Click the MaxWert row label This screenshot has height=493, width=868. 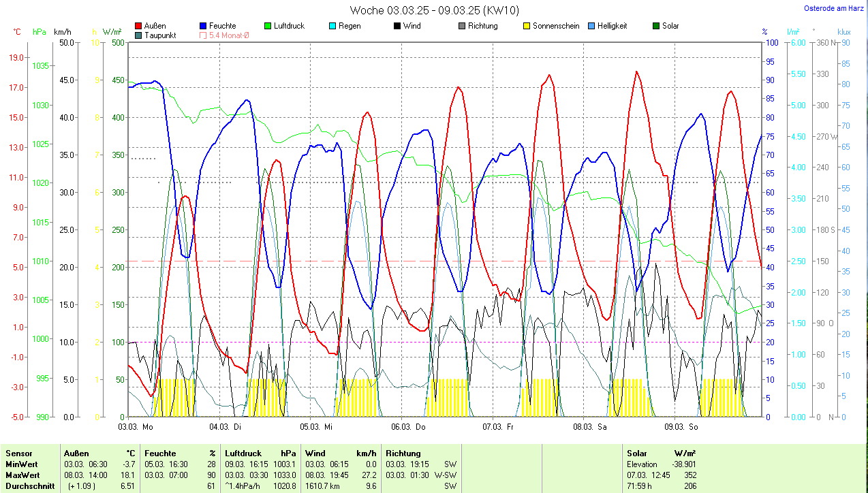point(22,475)
